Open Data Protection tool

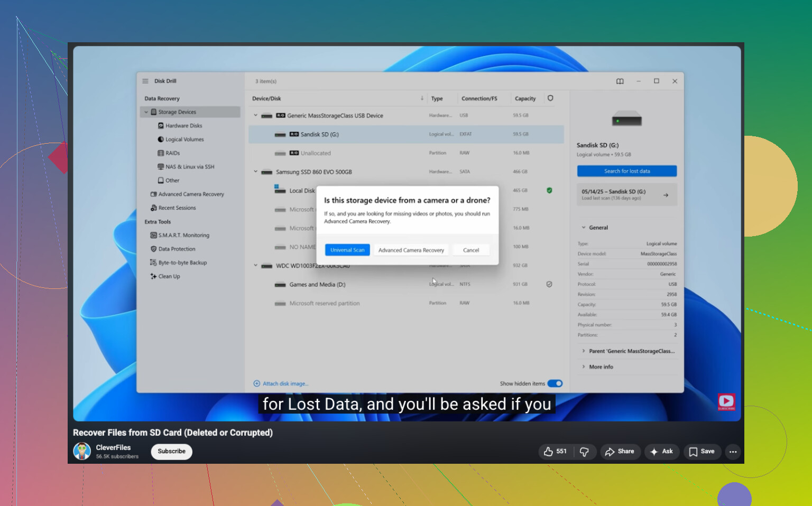(177, 249)
